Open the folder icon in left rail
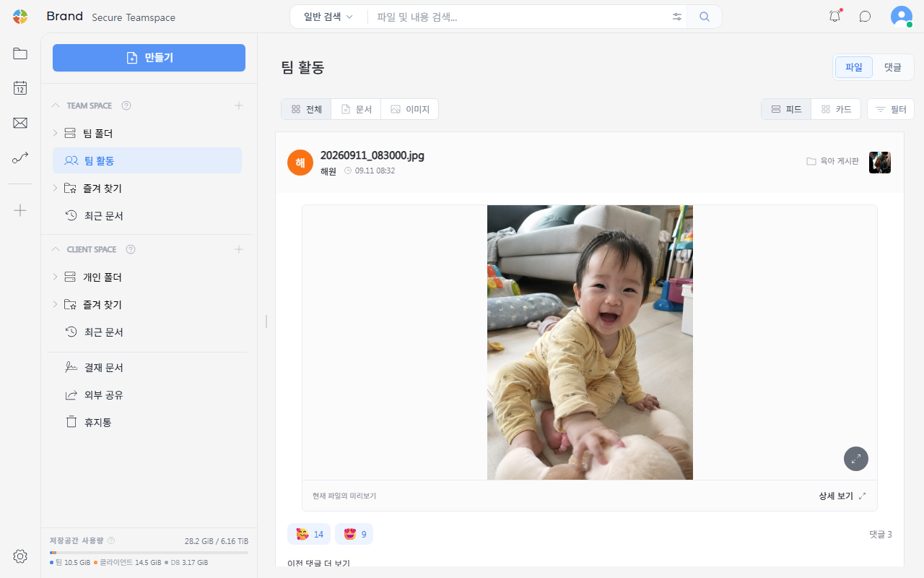This screenshot has width=924, height=578. (x=20, y=53)
